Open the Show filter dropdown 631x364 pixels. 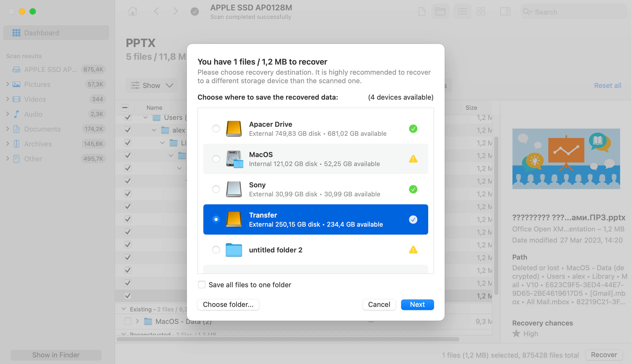(x=152, y=85)
